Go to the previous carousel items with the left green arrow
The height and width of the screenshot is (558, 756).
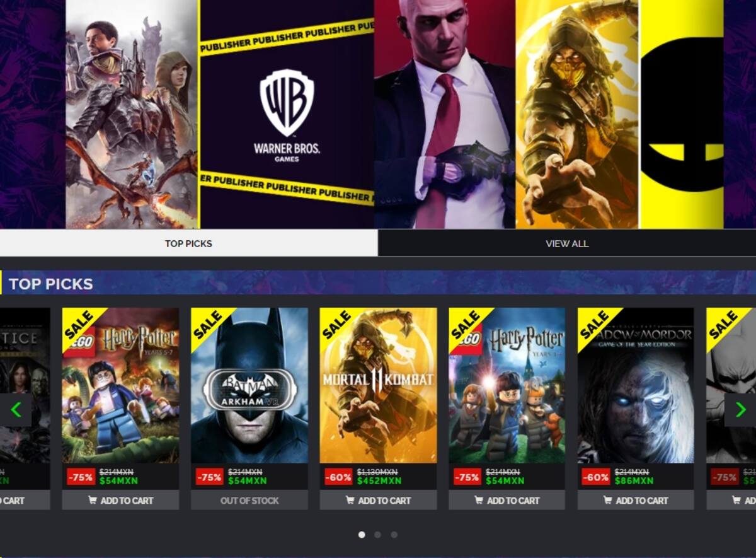click(x=16, y=410)
